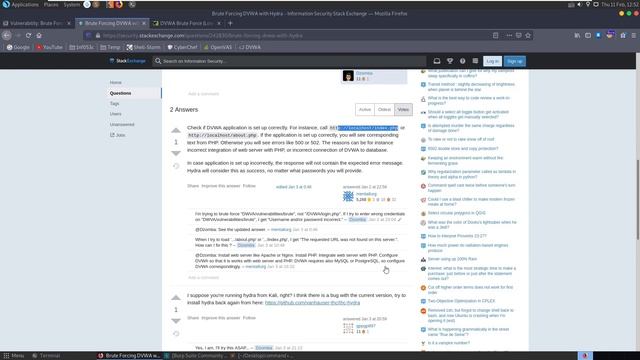Downvote the second answer about Kali
The height and width of the screenshot is (360, 640).
coord(176,321)
